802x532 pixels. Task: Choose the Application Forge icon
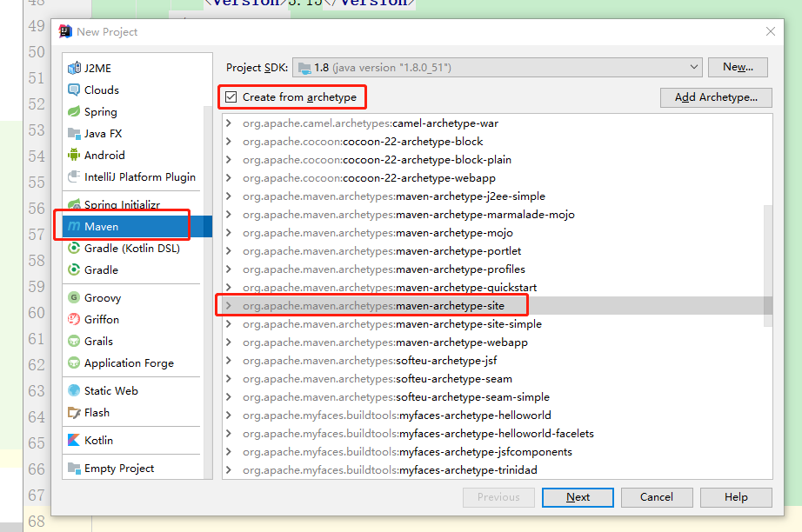(74, 362)
